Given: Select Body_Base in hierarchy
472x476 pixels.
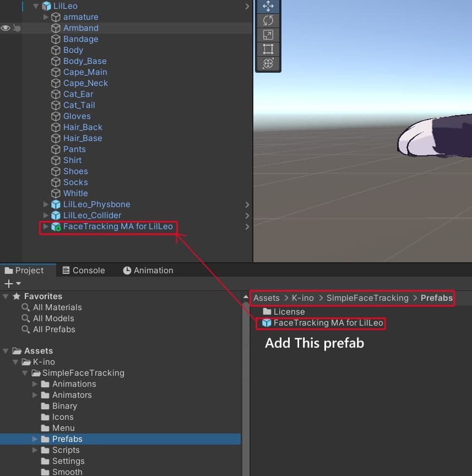Looking at the screenshot, I should tap(85, 61).
